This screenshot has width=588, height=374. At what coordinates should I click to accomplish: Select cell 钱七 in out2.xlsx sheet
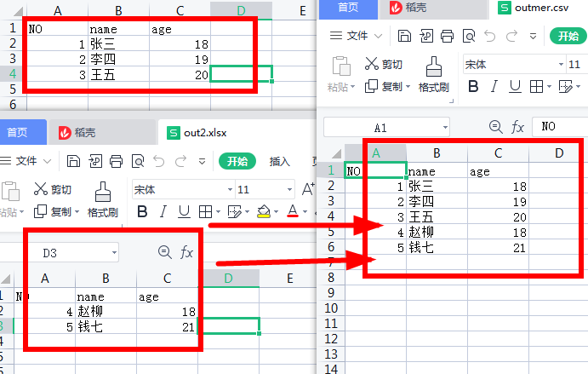click(106, 326)
